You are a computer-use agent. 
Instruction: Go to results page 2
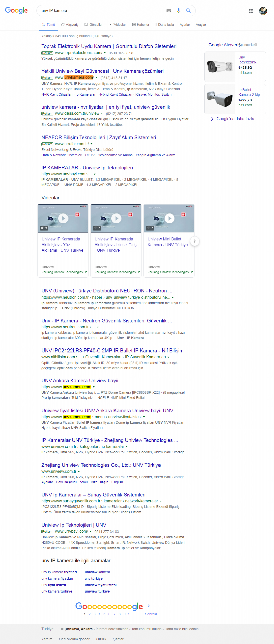[90, 614]
